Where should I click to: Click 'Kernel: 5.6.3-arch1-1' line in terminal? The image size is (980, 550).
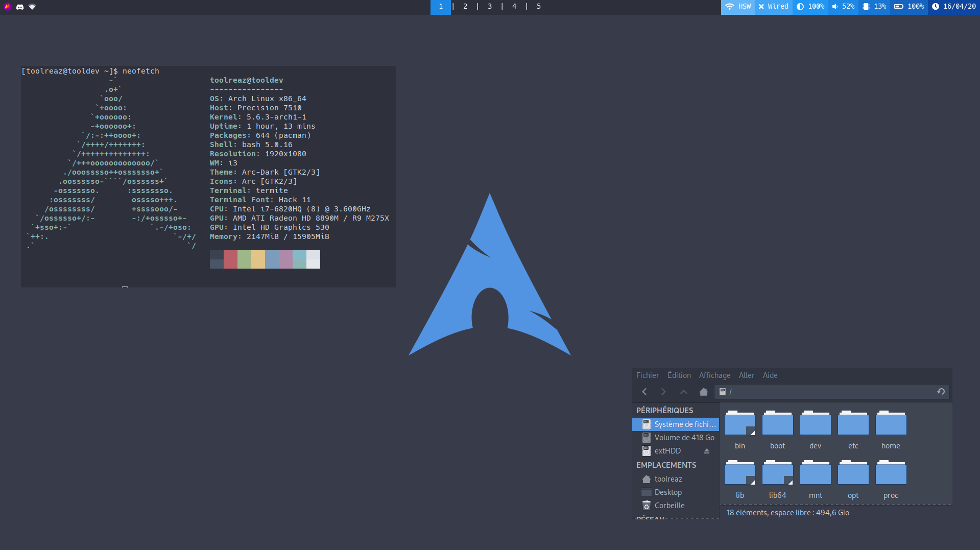point(258,117)
